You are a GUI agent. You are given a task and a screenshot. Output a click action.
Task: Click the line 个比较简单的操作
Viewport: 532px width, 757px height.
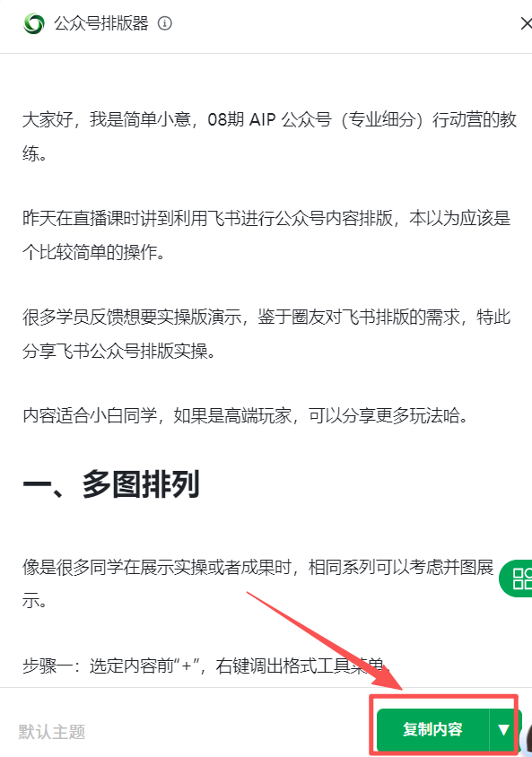[x=93, y=252]
